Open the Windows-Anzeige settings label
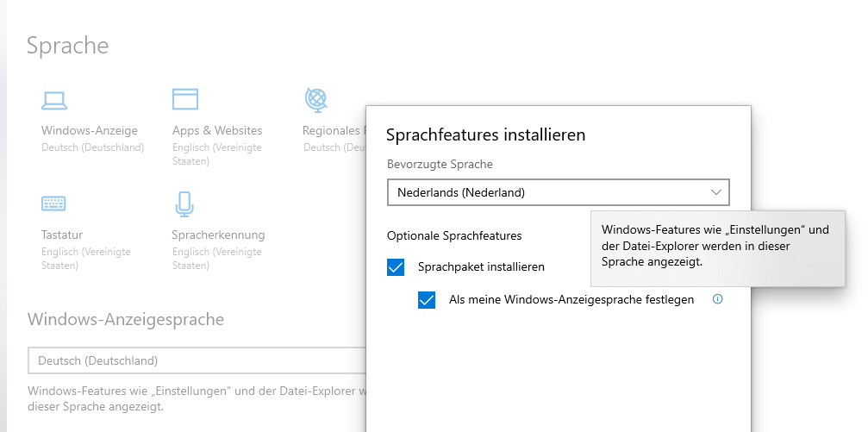The image size is (868, 432). pyautogui.click(x=89, y=130)
